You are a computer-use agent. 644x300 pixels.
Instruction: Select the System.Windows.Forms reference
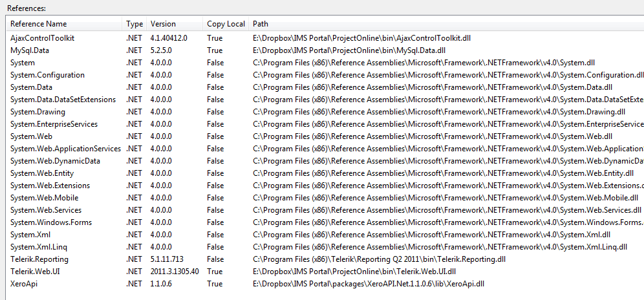pyautogui.click(x=51, y=222)
